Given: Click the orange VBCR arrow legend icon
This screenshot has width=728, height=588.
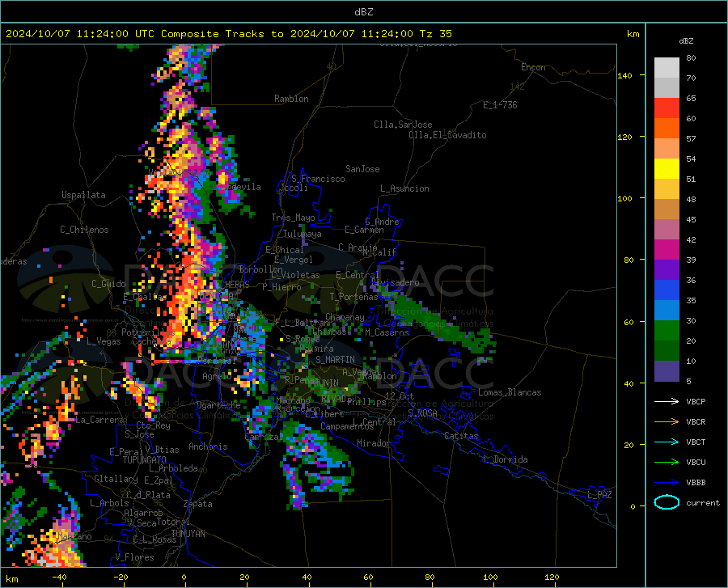Looking at the screenshot, I should click(x=667, y=421).
